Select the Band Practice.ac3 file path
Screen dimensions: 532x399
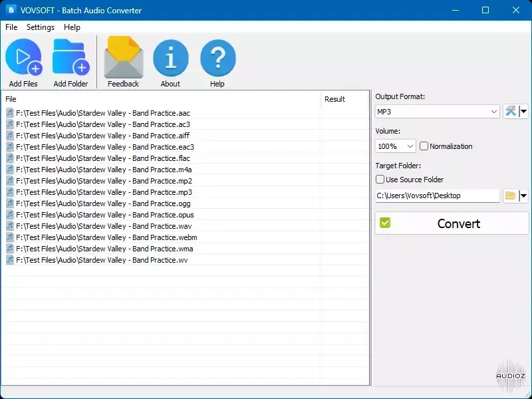point(103,124)
